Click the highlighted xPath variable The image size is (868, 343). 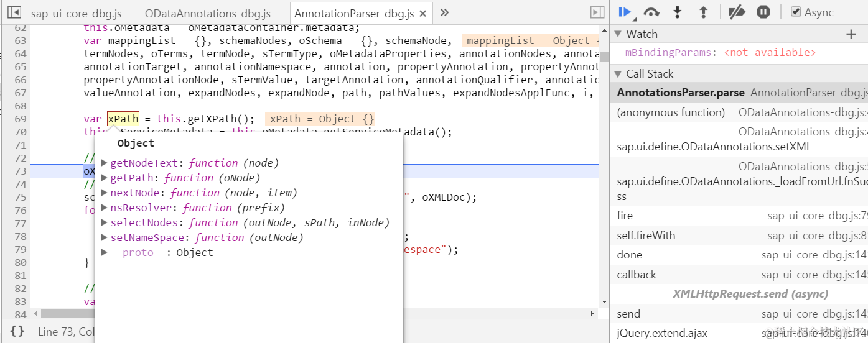coord(123,119)
